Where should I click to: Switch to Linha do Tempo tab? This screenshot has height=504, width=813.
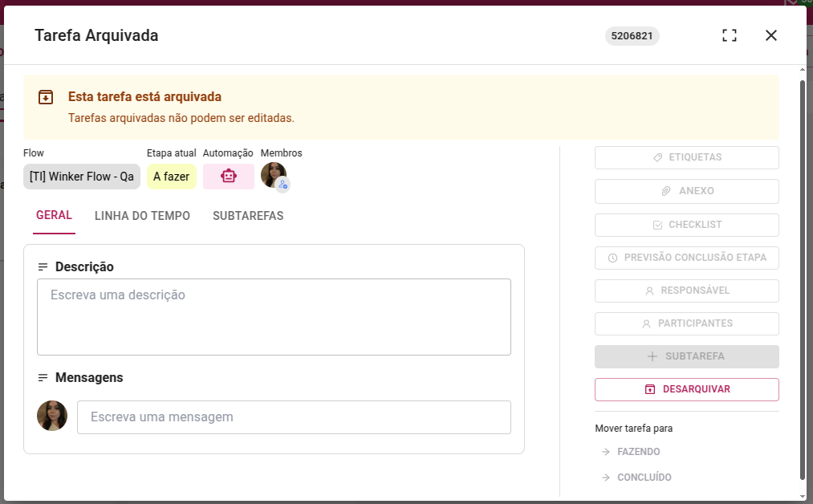pos(142,216)
